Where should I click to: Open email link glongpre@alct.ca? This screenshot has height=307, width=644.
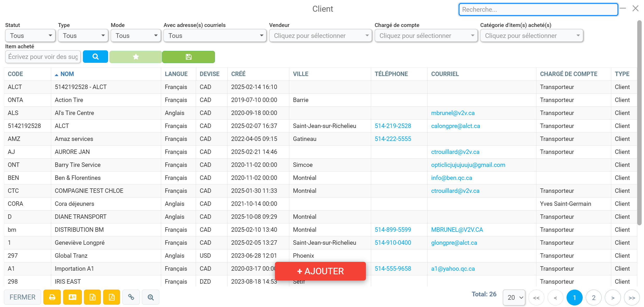click(454, 243)
